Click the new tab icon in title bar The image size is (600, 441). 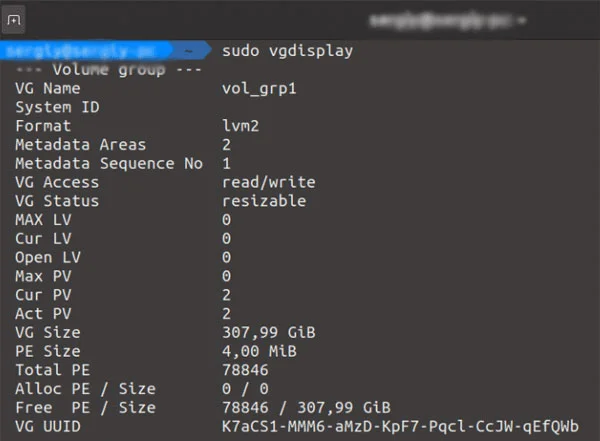15,21
